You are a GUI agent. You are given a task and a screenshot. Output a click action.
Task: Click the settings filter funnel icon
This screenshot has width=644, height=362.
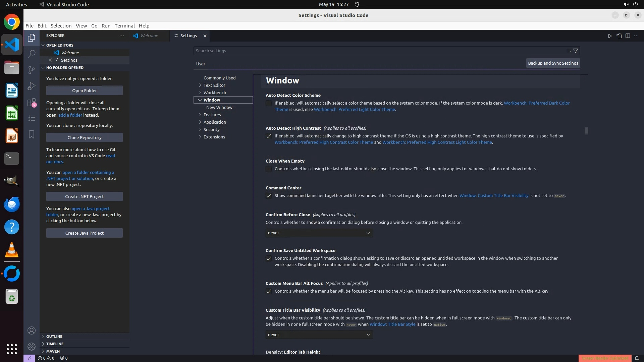tap(576, 51)
